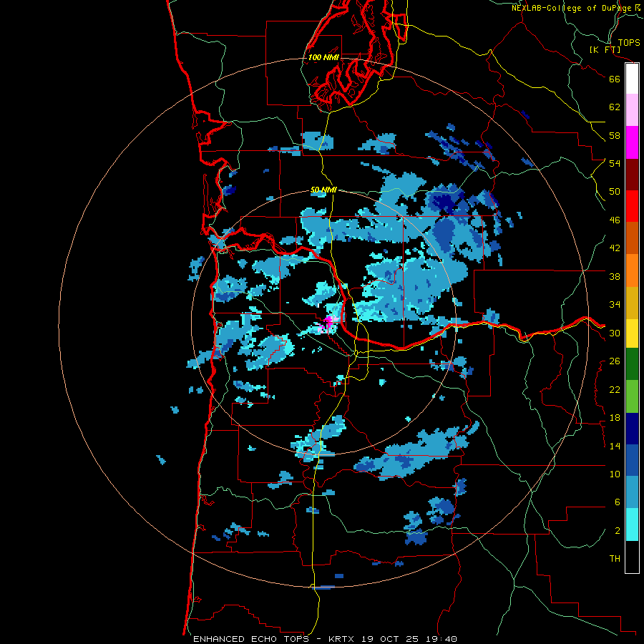Click the '18' legend scale label
Image resolution: width=644 pixels, height=644 pixels.
(x=615, y=418)
